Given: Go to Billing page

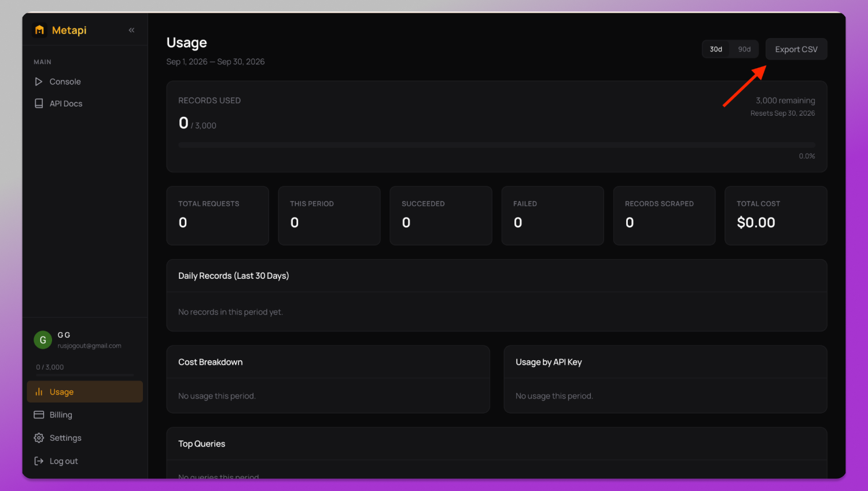Looking at the screenshot, I should (x=84, y=415).
